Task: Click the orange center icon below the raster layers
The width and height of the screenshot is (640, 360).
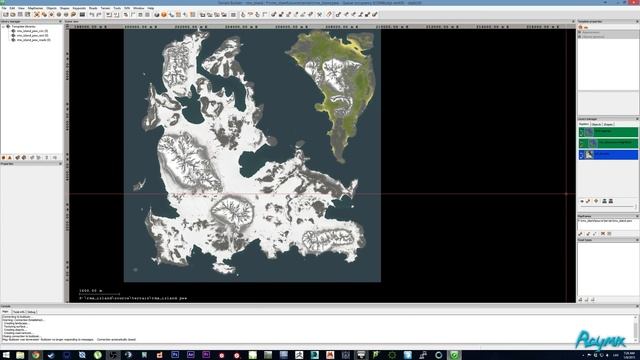Action: (x=596, y=201)
